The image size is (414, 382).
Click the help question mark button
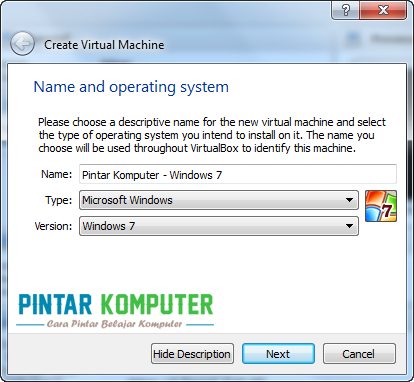coord(345,10)
